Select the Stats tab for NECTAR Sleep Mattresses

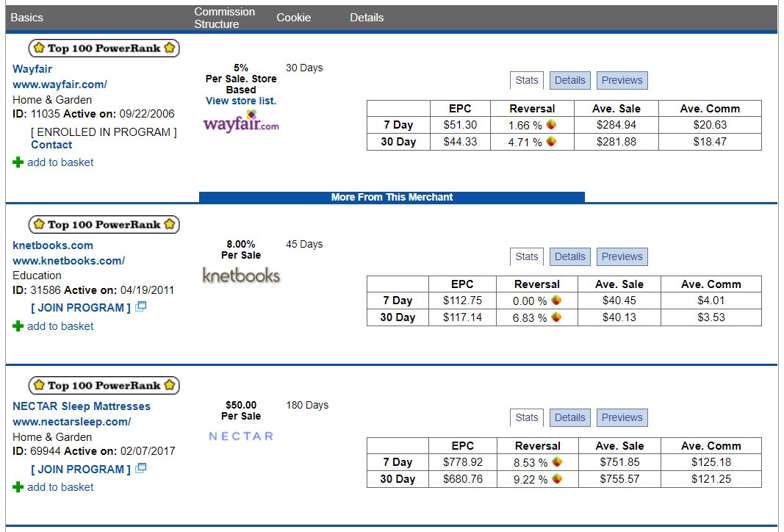526,418
